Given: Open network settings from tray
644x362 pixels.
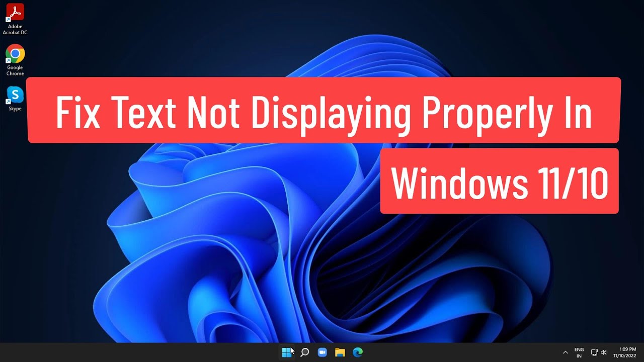Looking at the screenshot, I should 594,352.
